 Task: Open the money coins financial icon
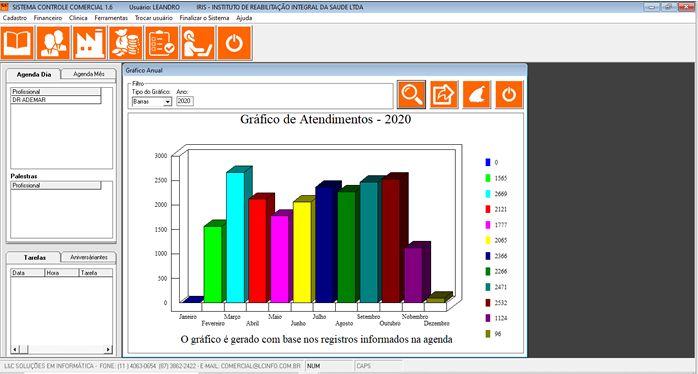click(x=126, y=43)
